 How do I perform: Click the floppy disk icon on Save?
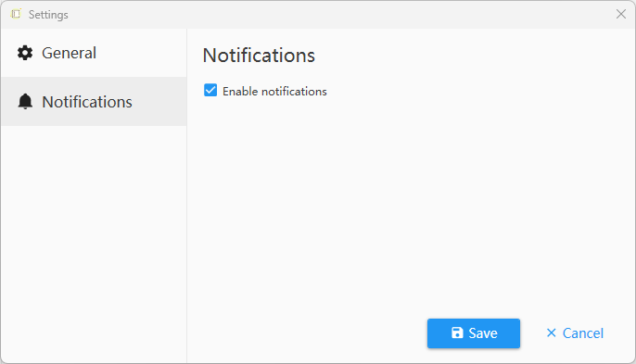[x=457, y=333]
